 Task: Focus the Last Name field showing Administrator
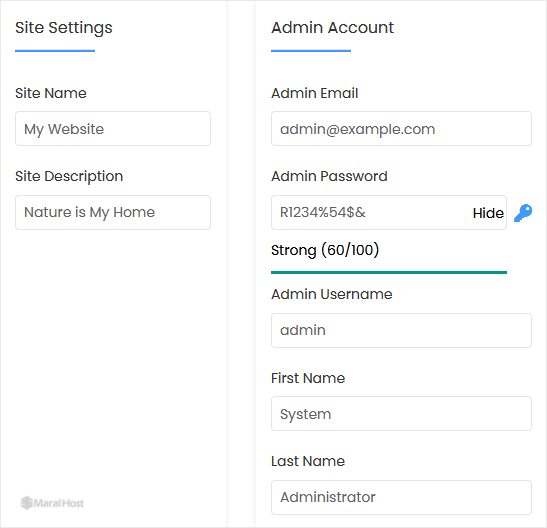(x=401, y=497)
